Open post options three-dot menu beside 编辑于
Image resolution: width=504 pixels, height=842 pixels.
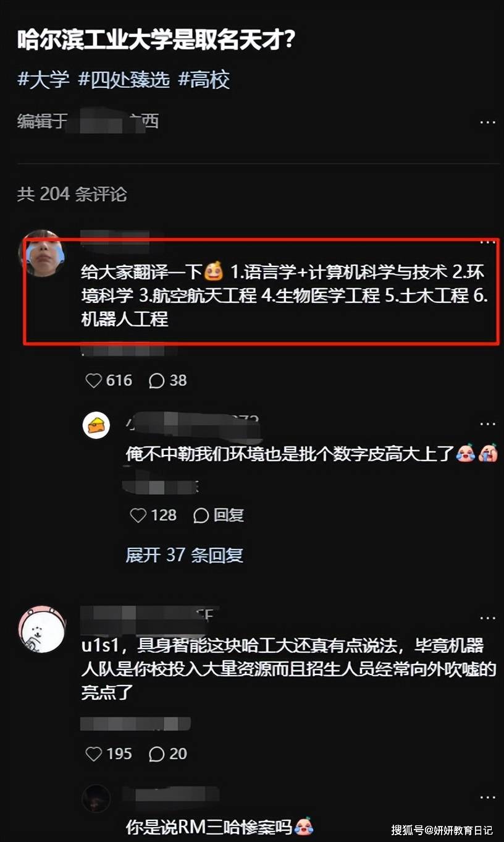tap(488, 122)
